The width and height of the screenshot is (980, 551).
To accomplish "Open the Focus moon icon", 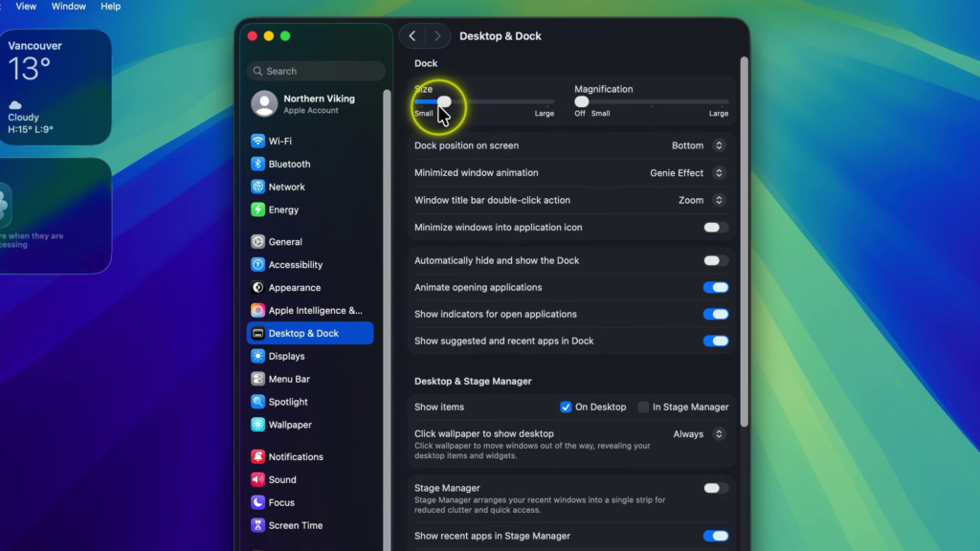I will [257, 502].
